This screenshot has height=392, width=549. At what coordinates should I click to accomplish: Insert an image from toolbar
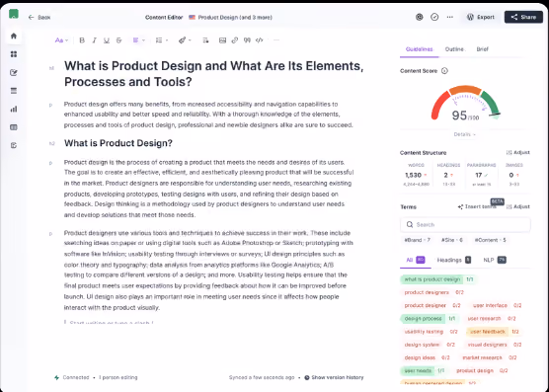[x=222, y=40]
